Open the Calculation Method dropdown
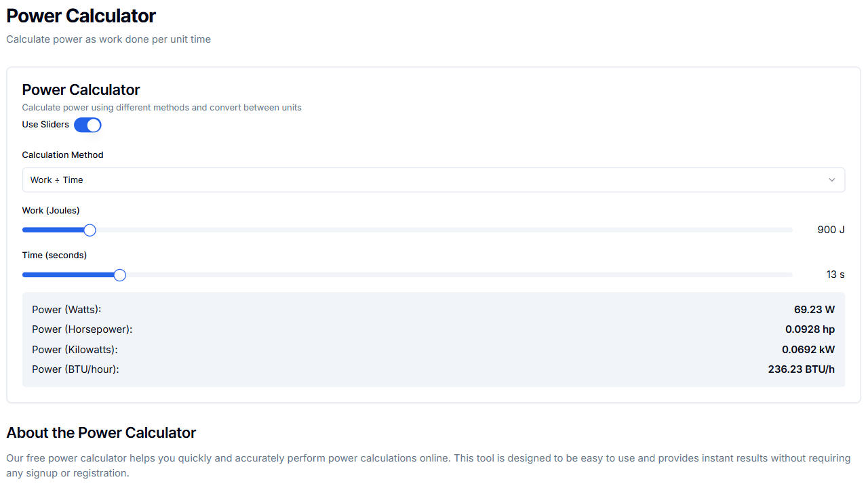The image size is (868, 488). tap(433, 180)
